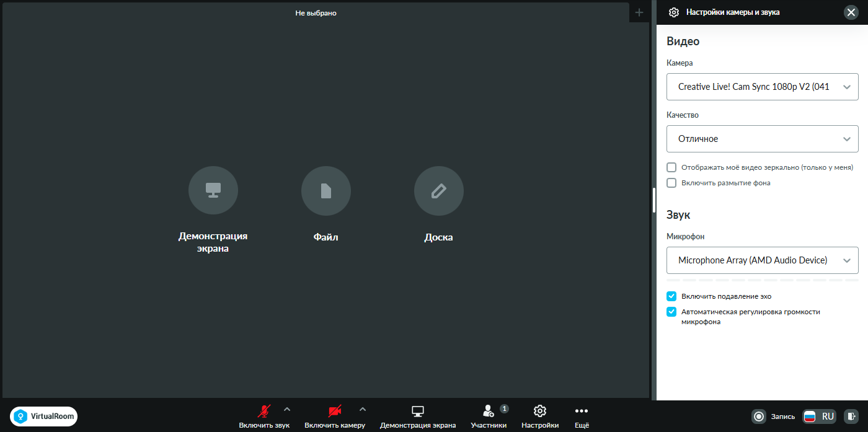Check Включить размытие фона

pos(671,183)
